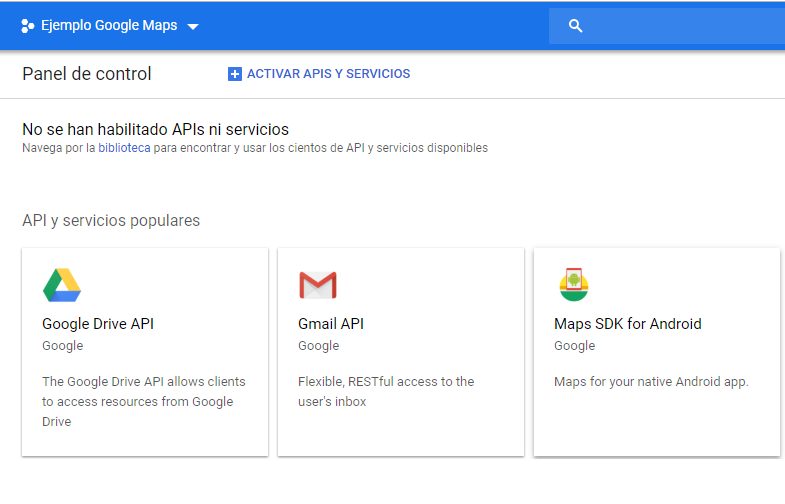This screenshot has width=785, height=504.
Task: Select the Google Drive API card description
Action: pyautogui.click(x=144, y=401)
